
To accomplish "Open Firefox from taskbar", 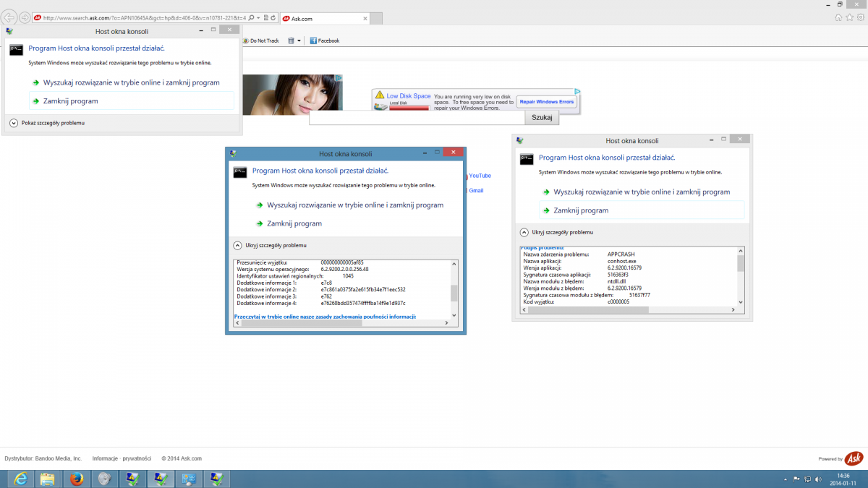I will pos(76,479).
